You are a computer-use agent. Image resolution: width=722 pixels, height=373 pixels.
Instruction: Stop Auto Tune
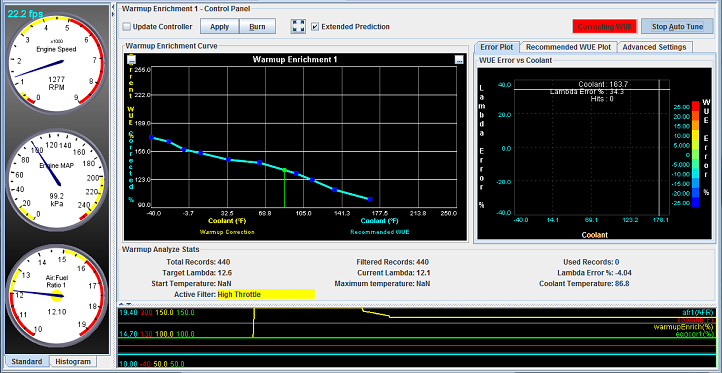pyautogui.click(x=678, y=27)
